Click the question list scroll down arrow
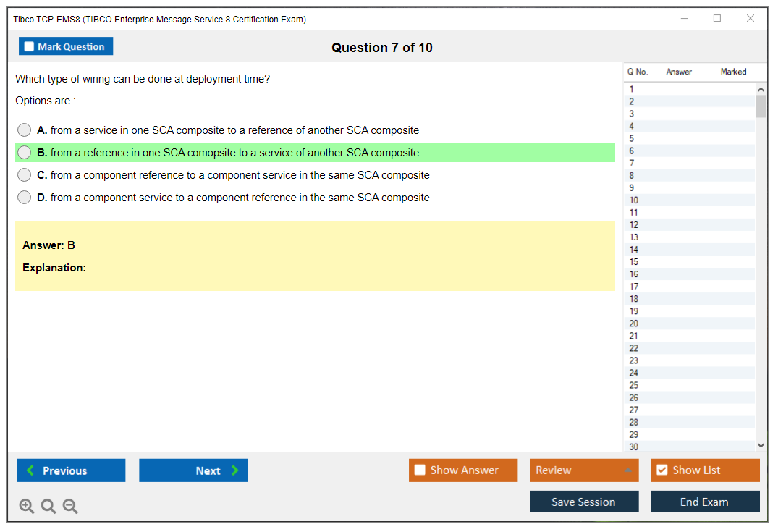The width and height of the screenshot is (778, 532). pyautogui.click(x=761, y=446)
